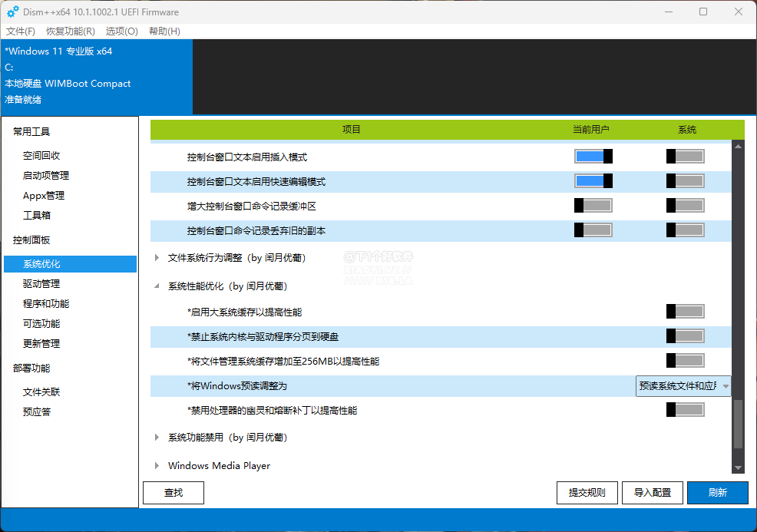Click scrollbar down arrow in settings list
Viewport: 757px width, 532px height.
click(x=738, y=468)
